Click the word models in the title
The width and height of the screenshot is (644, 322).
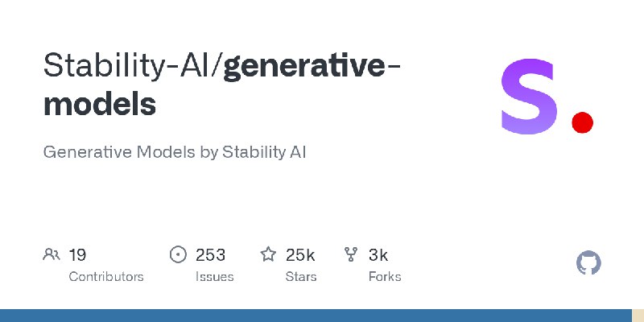pos(100,103)
